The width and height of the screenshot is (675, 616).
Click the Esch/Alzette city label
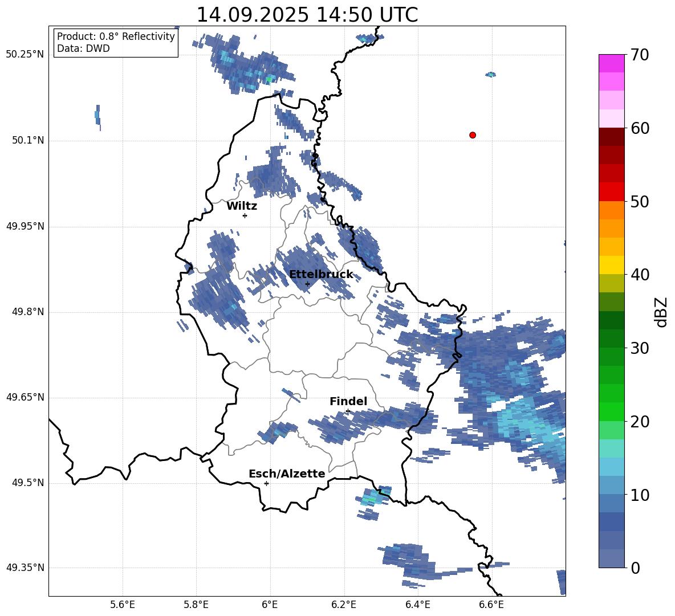[287, 474]
